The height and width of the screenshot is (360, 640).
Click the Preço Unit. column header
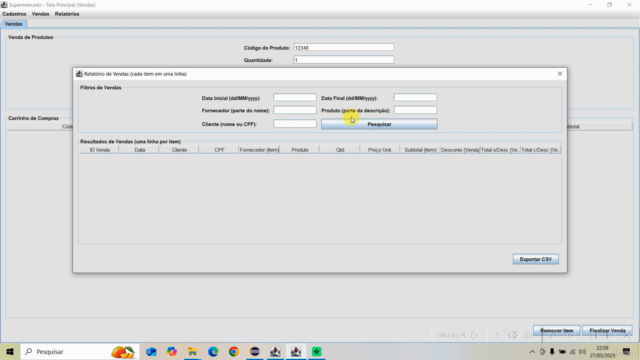380,150
